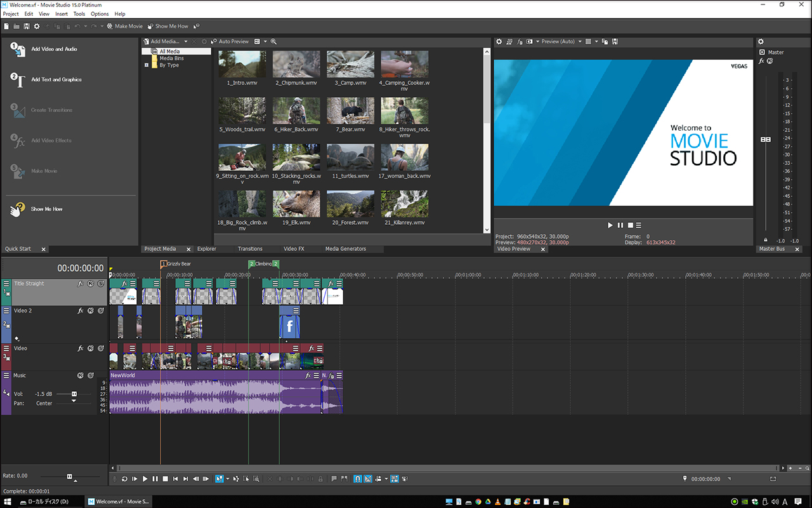Click Preview on External Monitor icon
Screen dimensions: 812x508
[x=509, y=41]
